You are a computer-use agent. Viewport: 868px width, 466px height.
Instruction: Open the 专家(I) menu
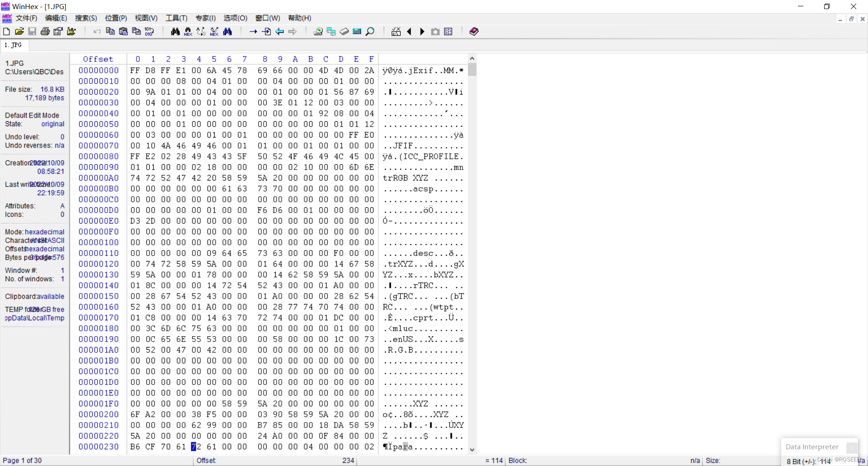pyautogui.click(x=206, y=18)
